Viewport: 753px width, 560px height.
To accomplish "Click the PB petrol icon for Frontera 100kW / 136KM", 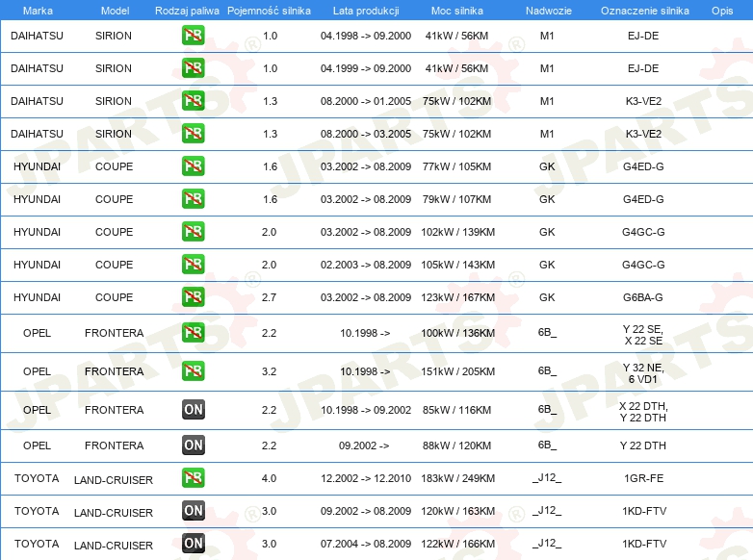I will pos(193,333).
